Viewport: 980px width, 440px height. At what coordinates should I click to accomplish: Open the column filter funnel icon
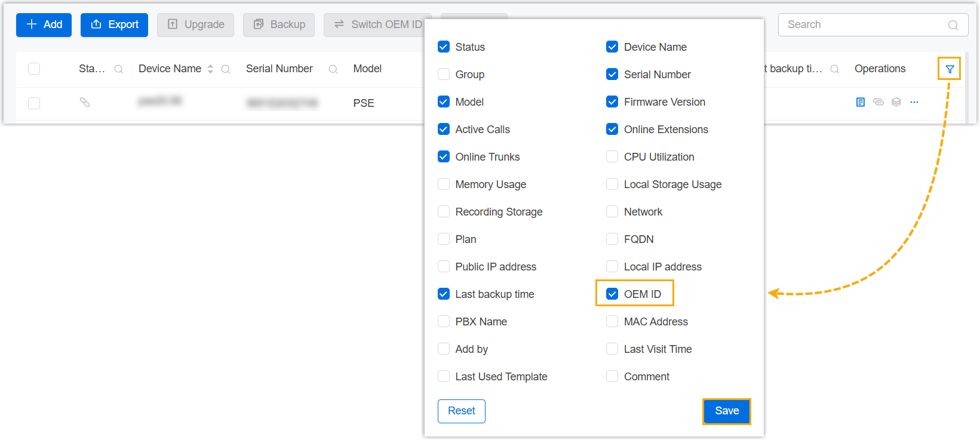(949, 69)
